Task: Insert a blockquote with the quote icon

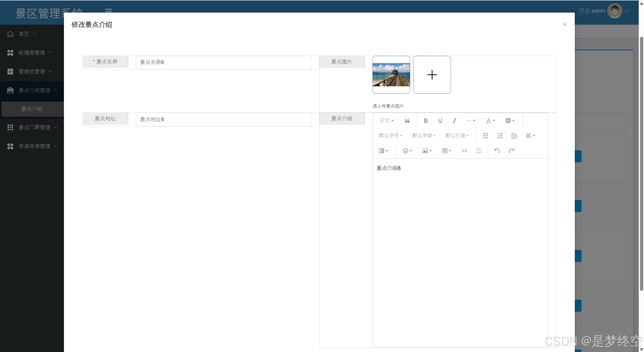Action: click(x=407, y=121)
